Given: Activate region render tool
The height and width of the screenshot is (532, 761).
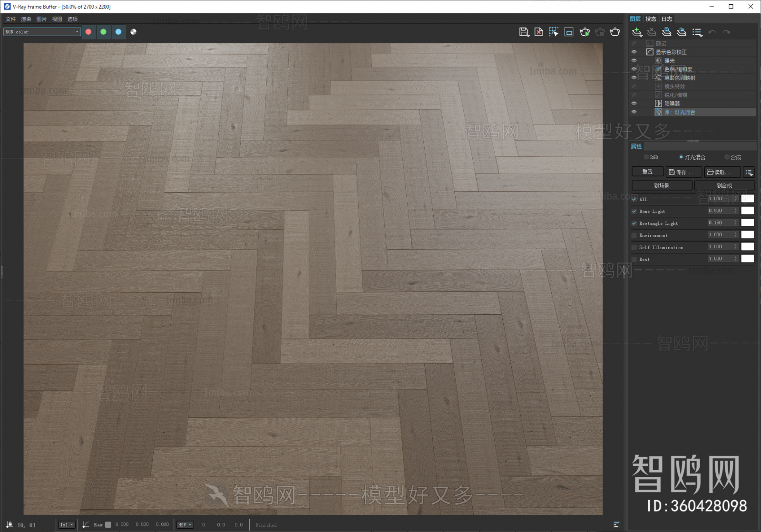Looking at the screenshot, I should click(569, 32).
